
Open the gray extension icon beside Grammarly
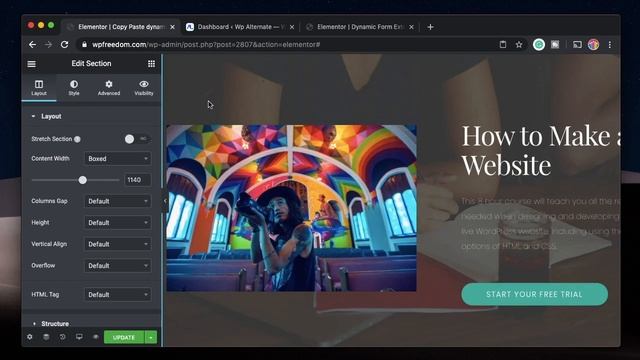click(555, 44)
